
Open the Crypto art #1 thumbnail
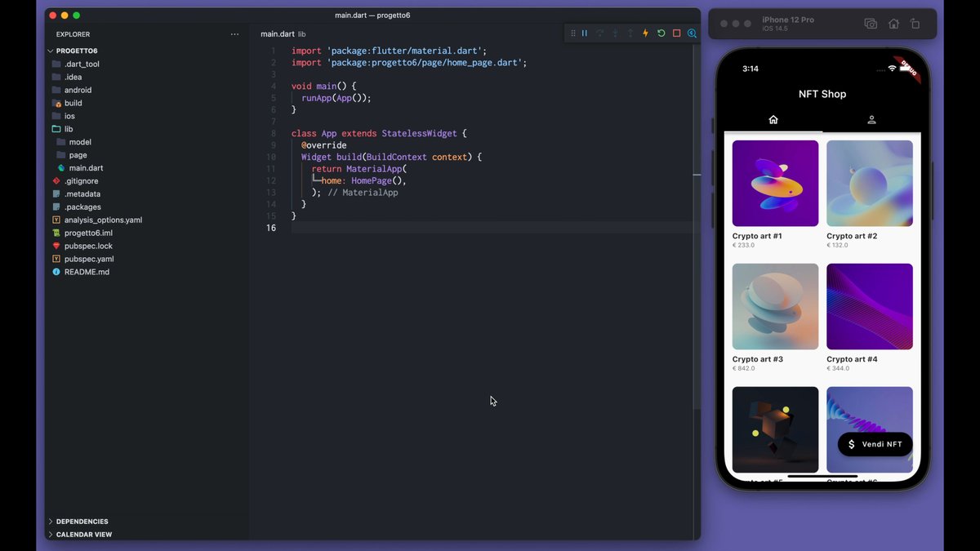tap(775, 184)
